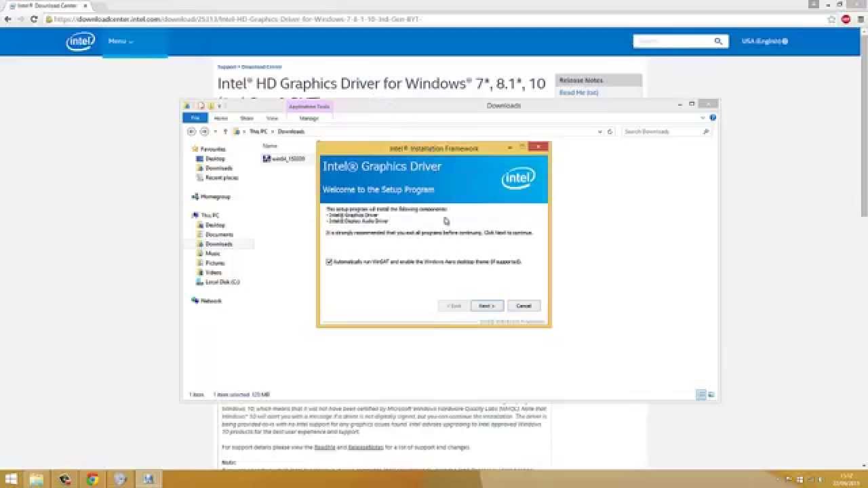Select This PC in navigation pane
Screen dimensions: 868x488
coord(210,216)
